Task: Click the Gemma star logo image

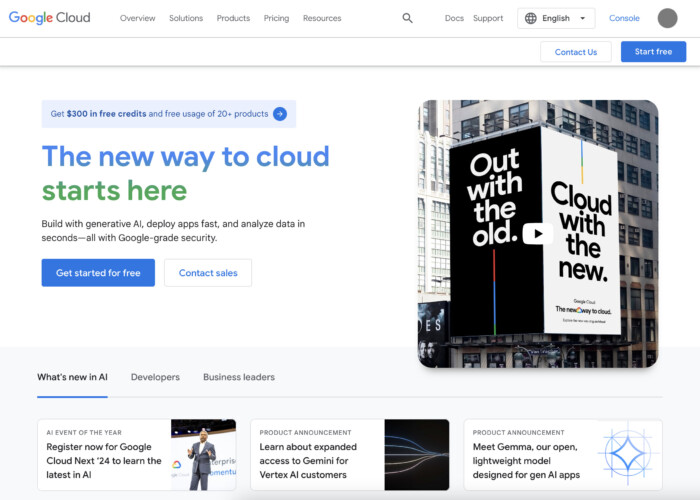Action: pos(629,454)
